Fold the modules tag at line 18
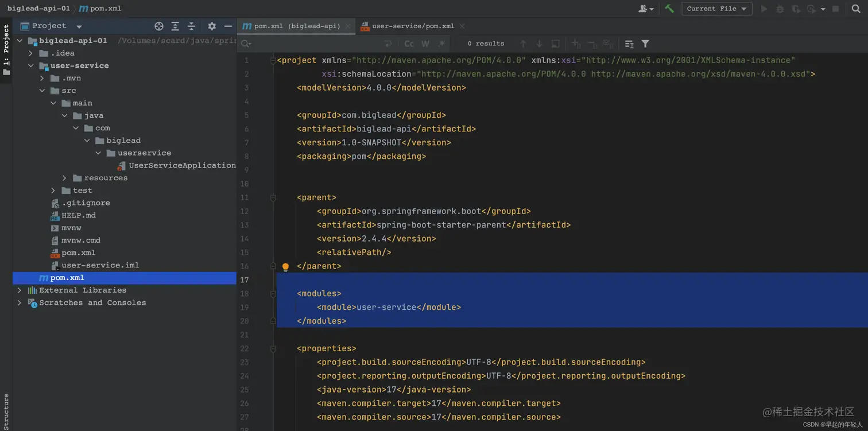The width and height of the screenshot is (868, 431). point(273,294)
